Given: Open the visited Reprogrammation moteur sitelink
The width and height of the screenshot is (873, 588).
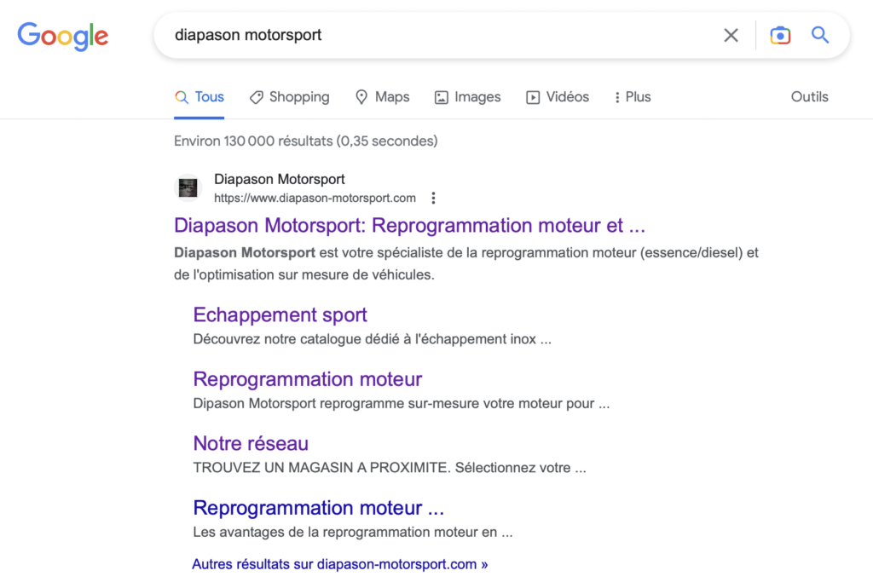Looking at the screenshot, I should [x=307, y=379].
